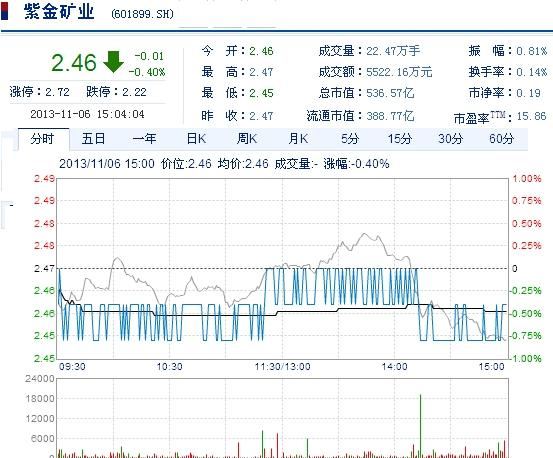This screenshot has width=553, height=458.
Task: Click the 18000 volume axis label
Action: tap(40, 399)
